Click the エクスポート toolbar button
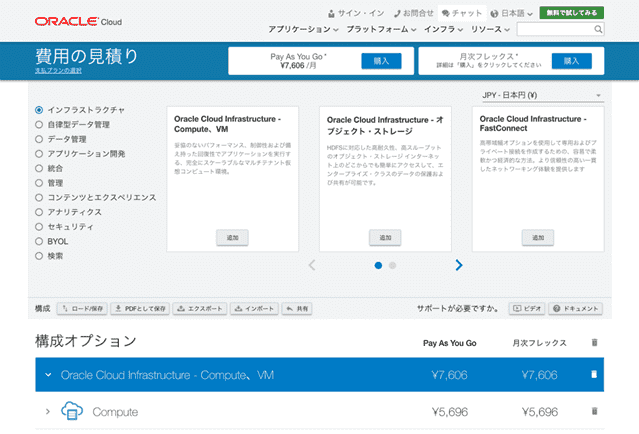 200,309
